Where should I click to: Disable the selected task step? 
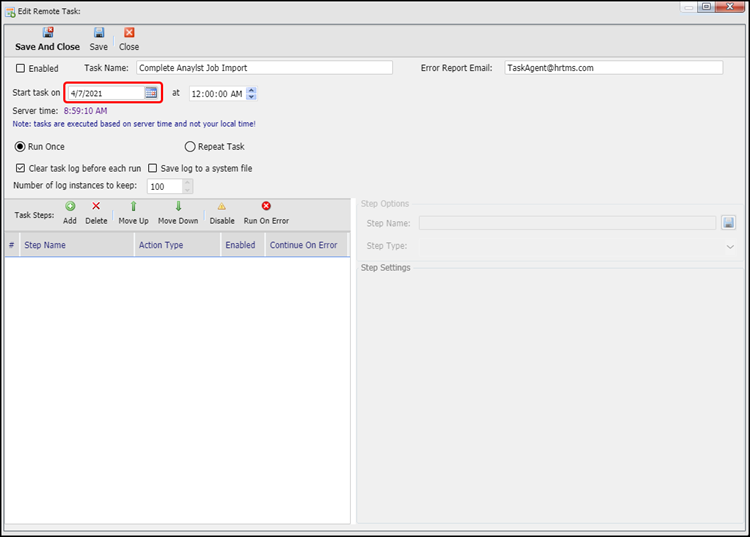(222, 213)
